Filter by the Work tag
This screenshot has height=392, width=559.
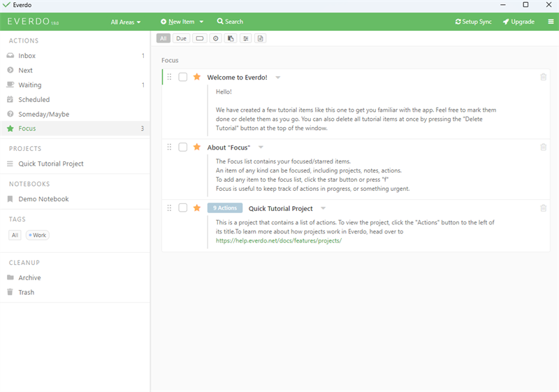[x=38, y=235]
